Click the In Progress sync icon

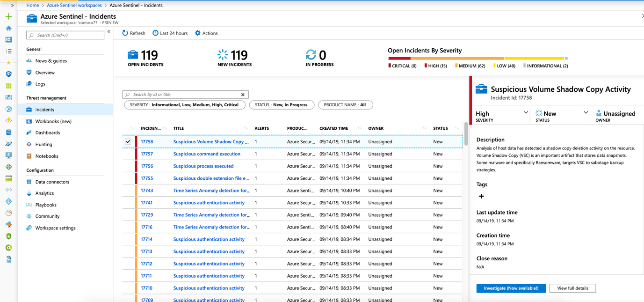[311, 55]
